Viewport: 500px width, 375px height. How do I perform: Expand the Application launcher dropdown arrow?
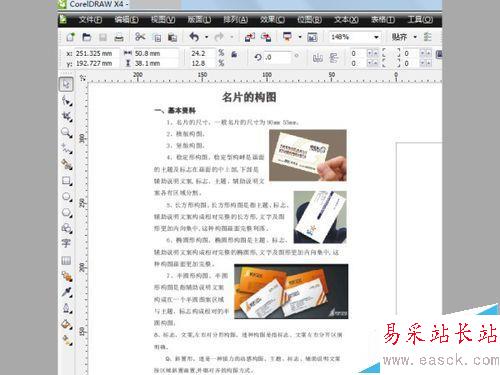pos(300,37)
